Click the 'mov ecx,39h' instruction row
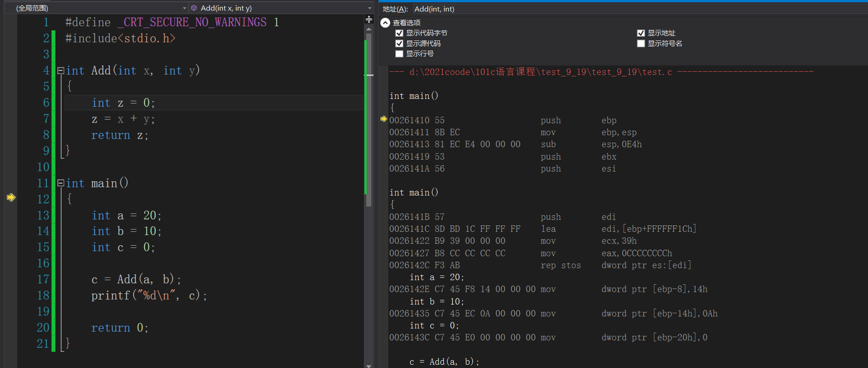Screen dimensions: 868x368 click(x=513, y=241)
